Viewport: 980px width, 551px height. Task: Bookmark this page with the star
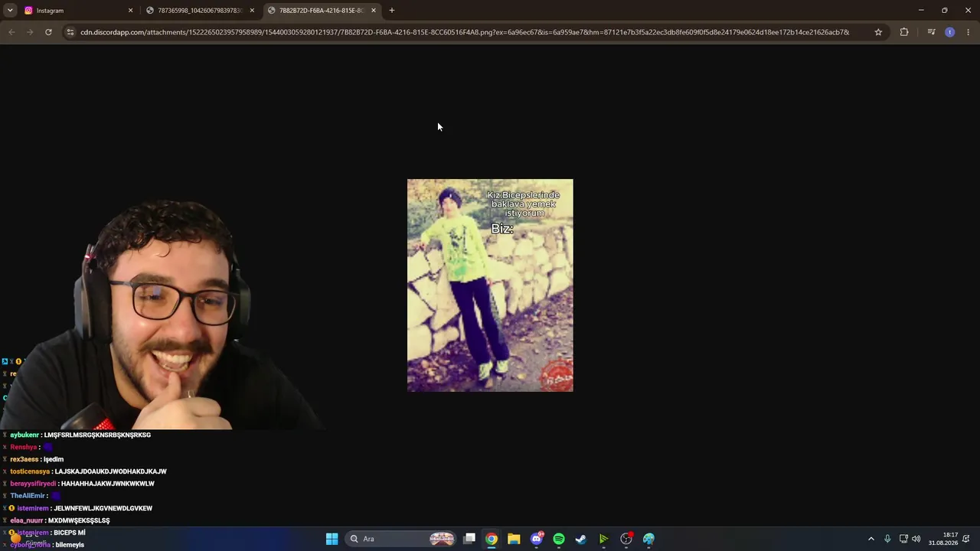(878, 32)
